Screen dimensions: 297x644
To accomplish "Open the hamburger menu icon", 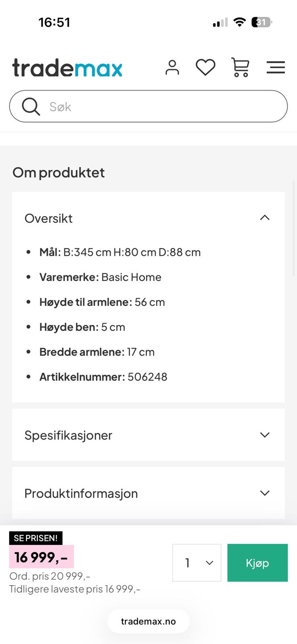I will (x=276, y=67).
